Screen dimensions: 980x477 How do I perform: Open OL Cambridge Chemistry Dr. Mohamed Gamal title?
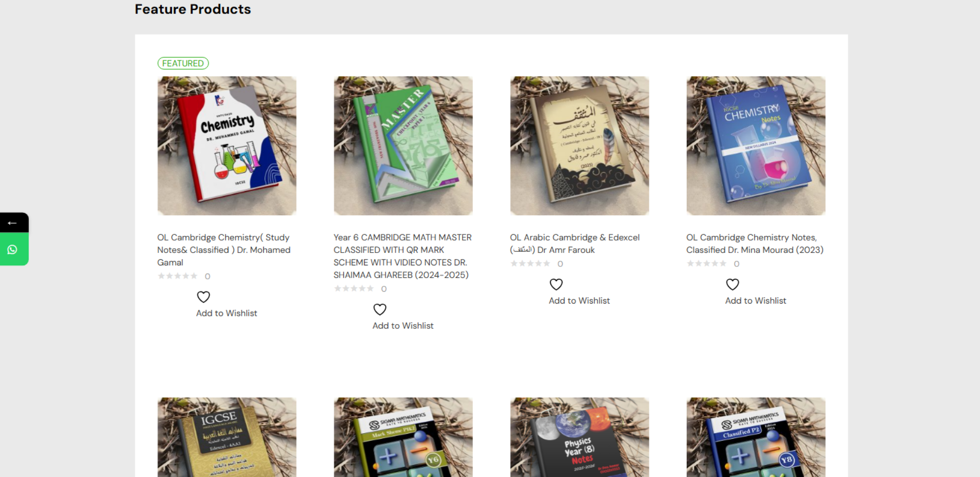click(x=224, y=250)
